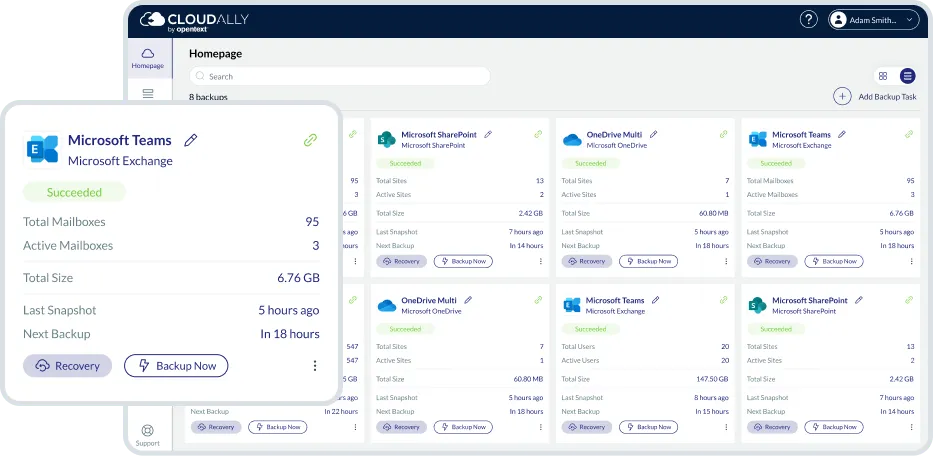Open kebab menu on the small 95-mailbox Teams card
The width and height of the screenshot is (933, 456).
click(912, 261)
